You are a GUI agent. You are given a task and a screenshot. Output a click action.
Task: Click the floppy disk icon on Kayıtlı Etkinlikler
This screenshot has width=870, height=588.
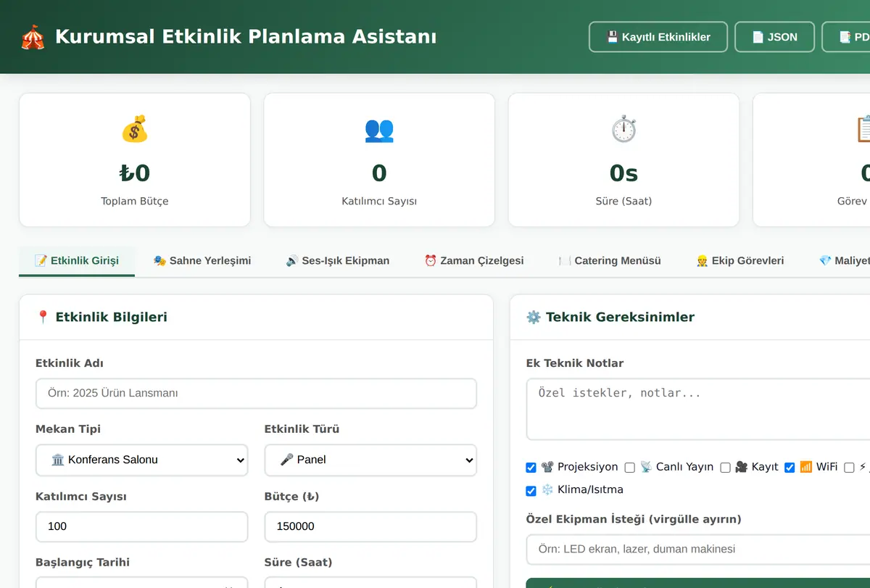tap(612, 37)
